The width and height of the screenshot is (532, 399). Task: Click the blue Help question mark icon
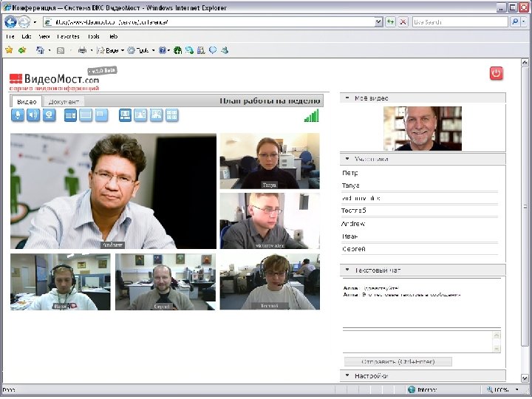tap(162, 50)
